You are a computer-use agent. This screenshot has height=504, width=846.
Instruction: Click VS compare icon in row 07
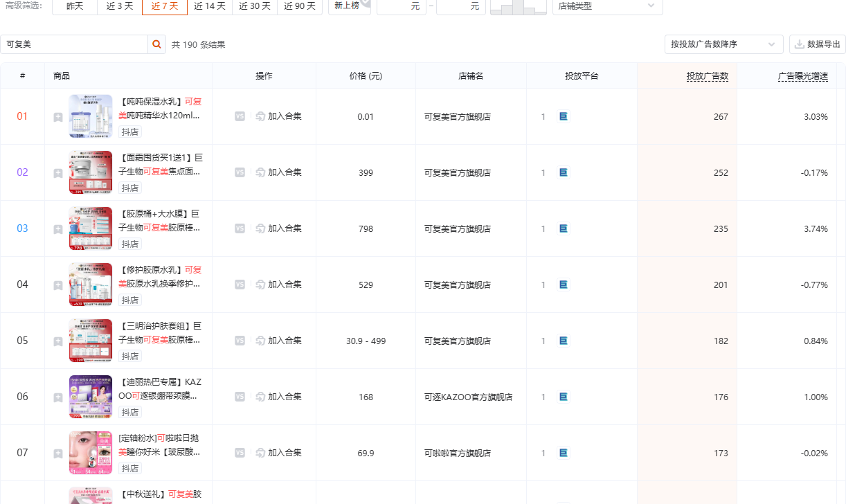coord(240,453)
